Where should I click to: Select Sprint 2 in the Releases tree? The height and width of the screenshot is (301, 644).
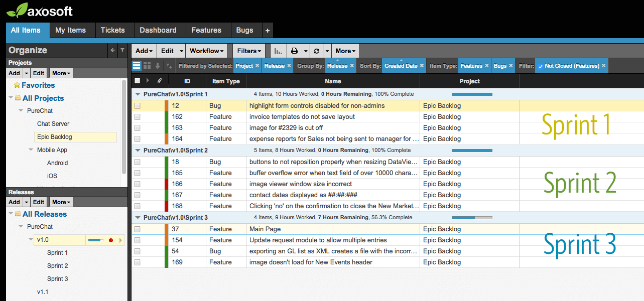coord(58,266)
